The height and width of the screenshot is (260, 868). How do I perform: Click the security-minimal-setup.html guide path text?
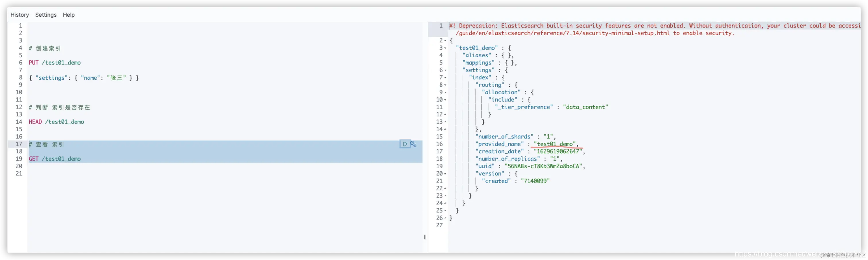563,33
